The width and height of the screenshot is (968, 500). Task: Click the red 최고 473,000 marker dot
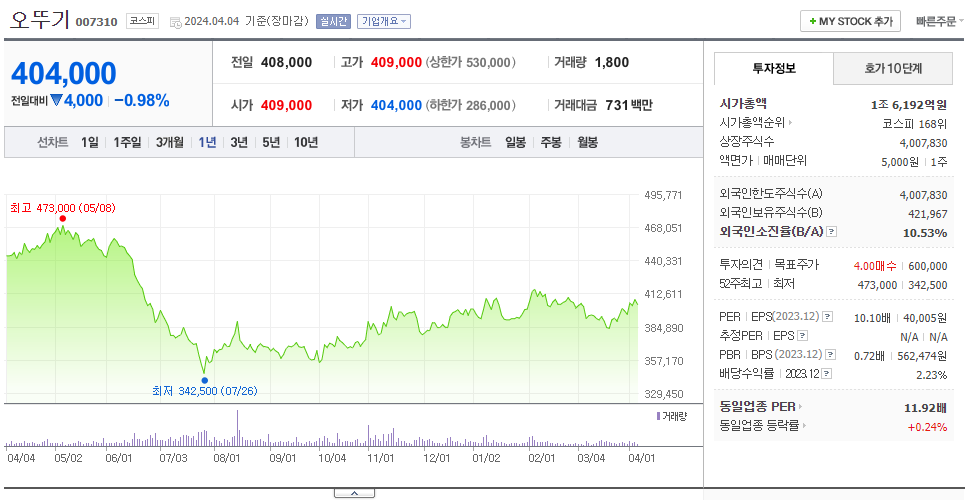pos(62,219)
